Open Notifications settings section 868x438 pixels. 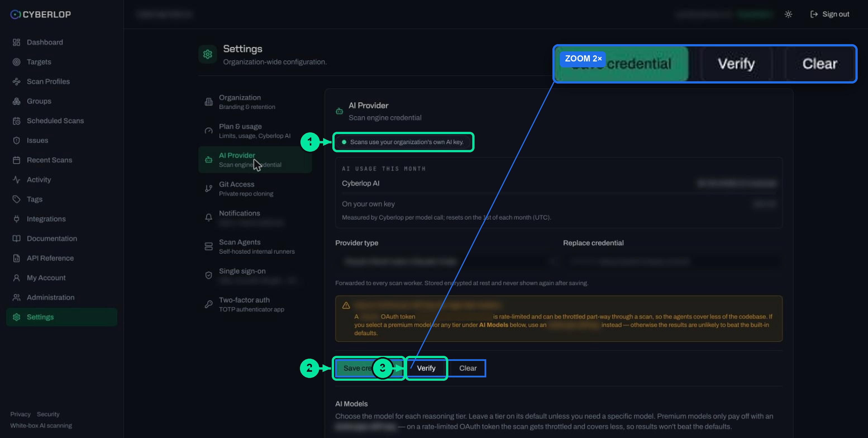pos(255,217)
